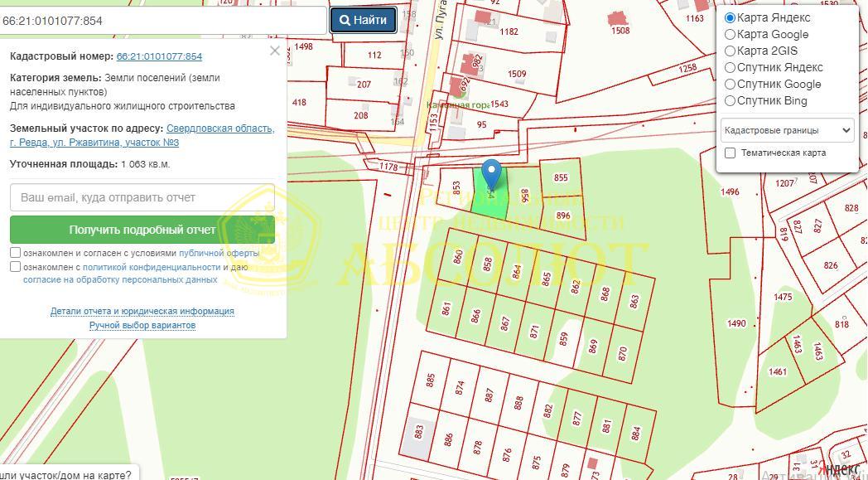
Task: Click parcel 886 on the map
Action: click(x=448, y=439)
